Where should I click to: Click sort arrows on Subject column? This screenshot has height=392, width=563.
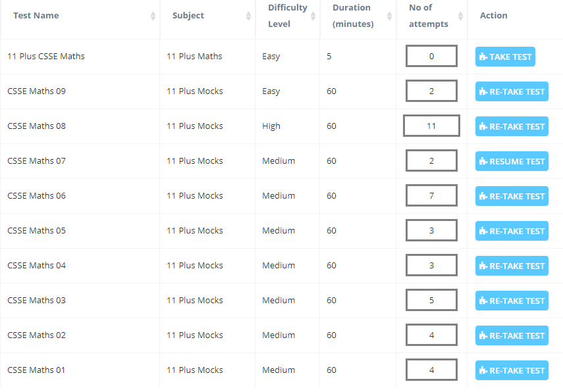pos(248,16)
